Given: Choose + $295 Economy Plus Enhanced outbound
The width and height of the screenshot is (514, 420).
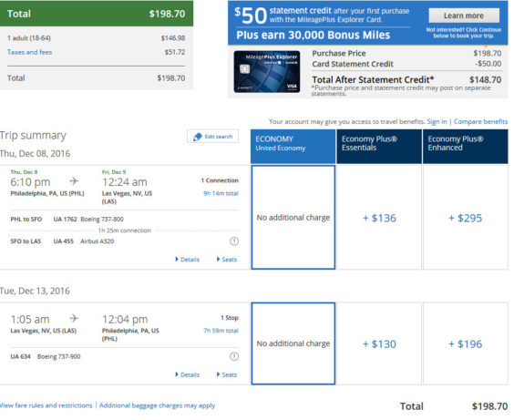Looking at the screenshot, I should click(466, 218).
